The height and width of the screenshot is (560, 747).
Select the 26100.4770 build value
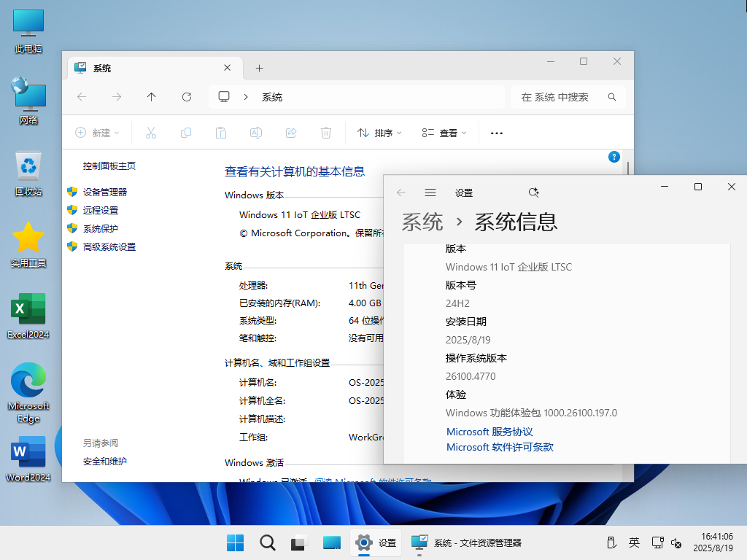[x=471, y=376]
